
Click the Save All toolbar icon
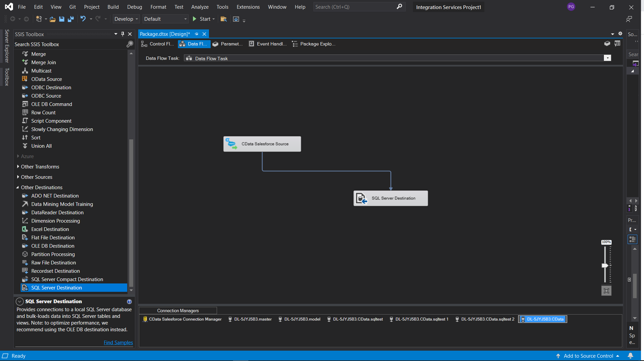coord(71,19)
